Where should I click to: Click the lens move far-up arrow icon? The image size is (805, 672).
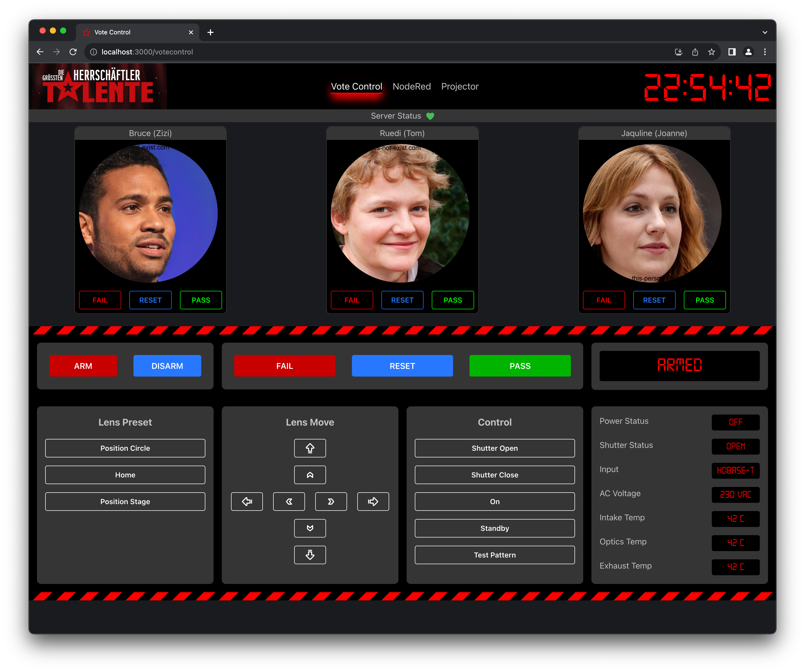tap(310, 448)
